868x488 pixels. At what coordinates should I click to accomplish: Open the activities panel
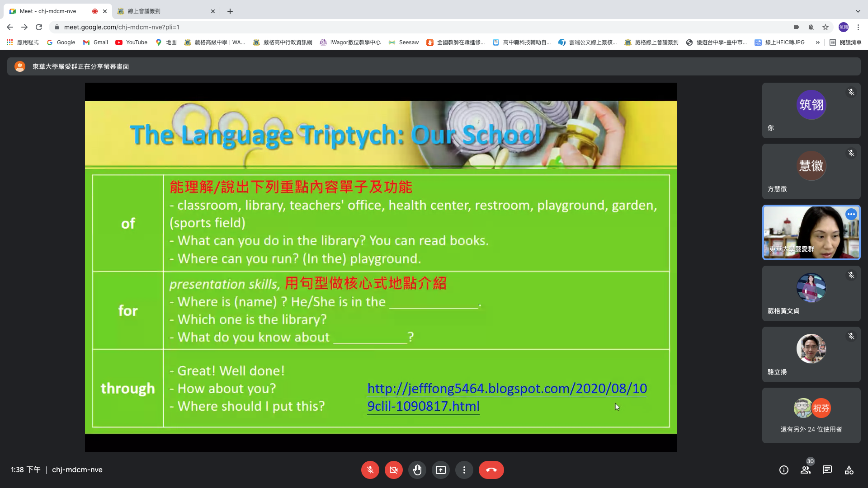(x=849, y=470)
